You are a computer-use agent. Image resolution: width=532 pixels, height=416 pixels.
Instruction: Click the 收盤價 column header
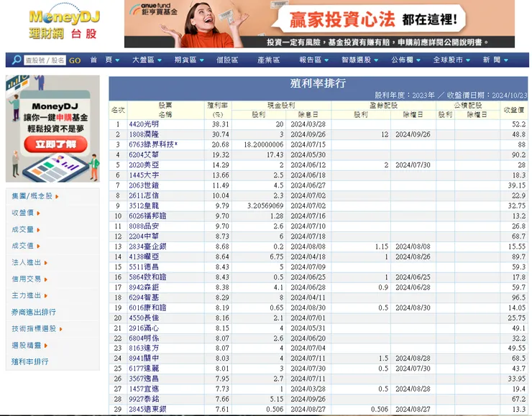pos(514,110)
